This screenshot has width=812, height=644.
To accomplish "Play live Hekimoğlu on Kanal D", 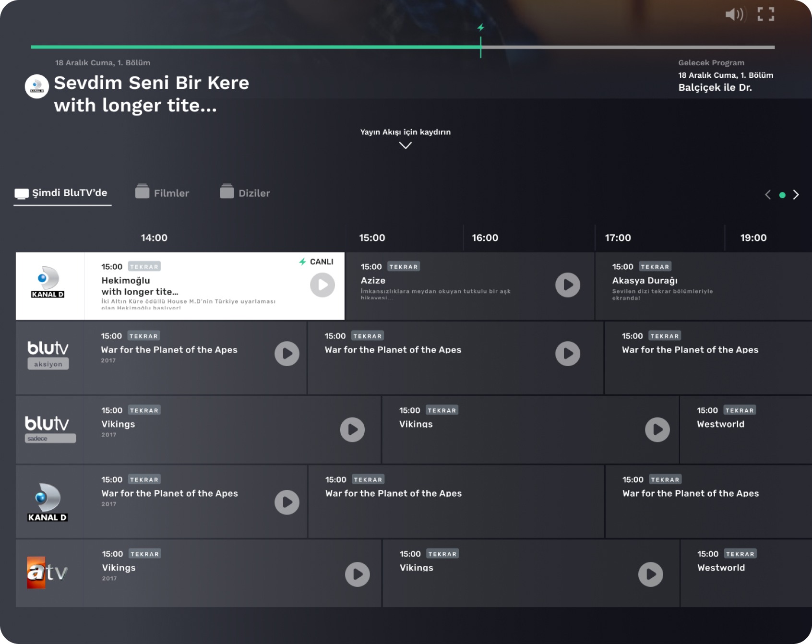I will 322,285.
